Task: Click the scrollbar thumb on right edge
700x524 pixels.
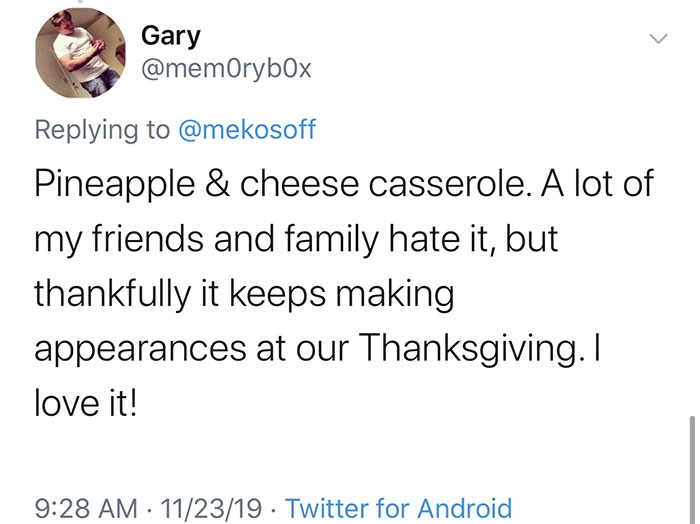Action: pyautogui.click(x=689, y=455)
